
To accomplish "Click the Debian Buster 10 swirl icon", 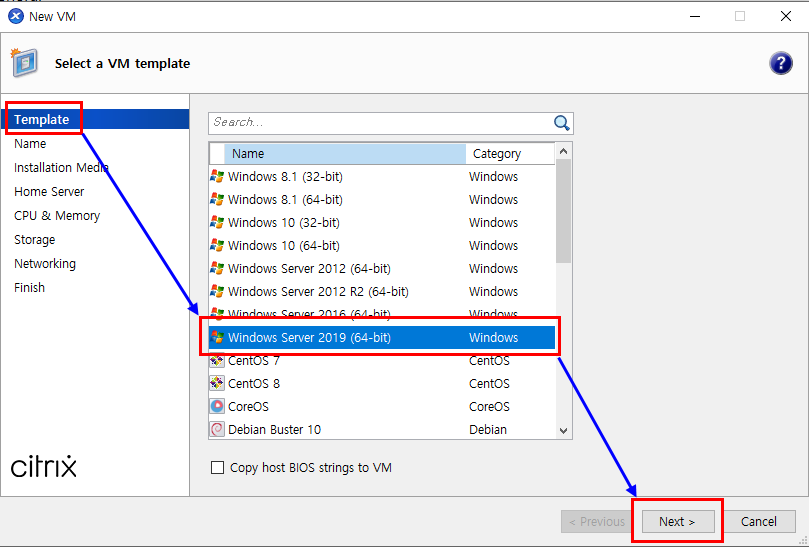I will point(217,429).
